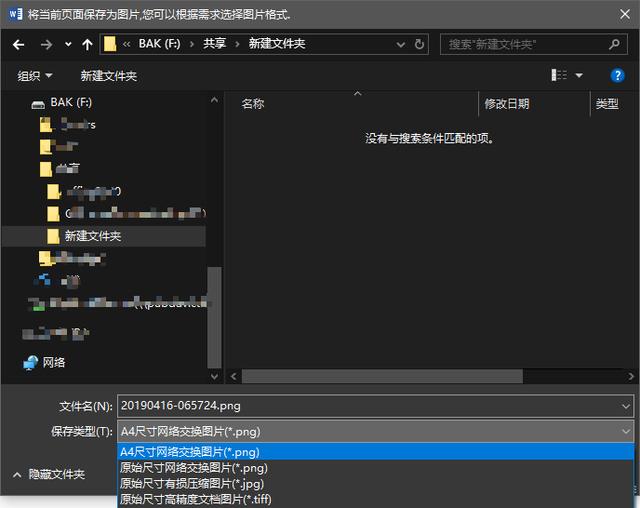The width and height of the screenshot is (640, 508).
Task: Click 新建文件夹 in the address path
Action: (x=277, y=43)
